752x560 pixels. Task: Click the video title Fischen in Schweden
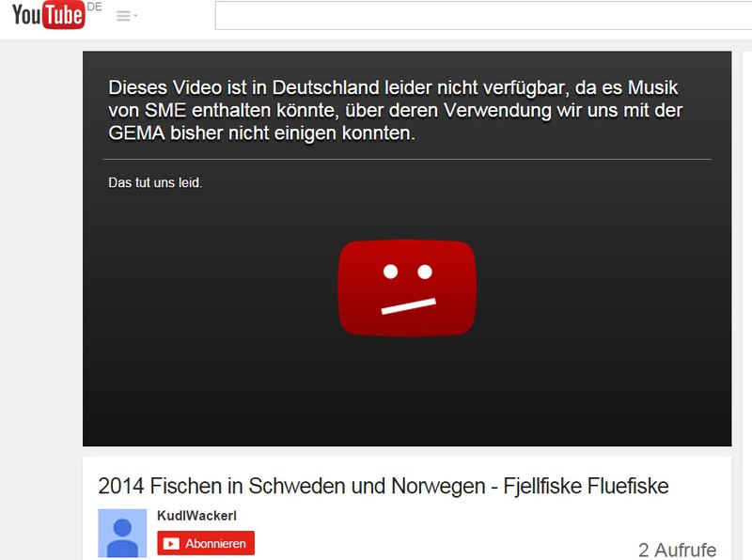384,486
